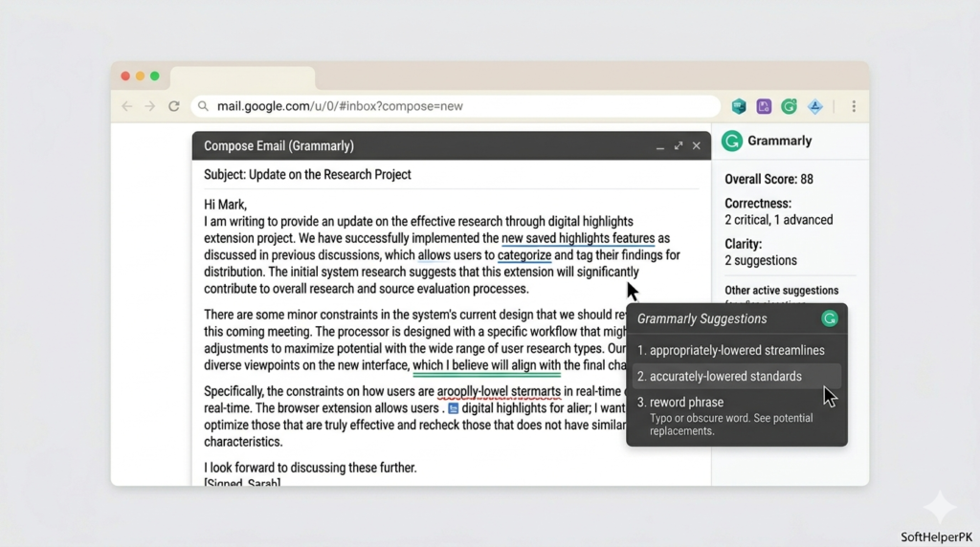Click the Grammarly icon in Suggestions popup
This screenshot has width=980, height=547.
coord(830,318)
